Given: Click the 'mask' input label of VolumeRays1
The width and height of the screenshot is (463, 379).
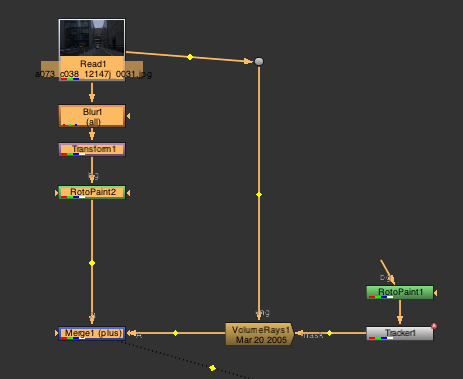Looking at the screenshot, I should 312,335.
